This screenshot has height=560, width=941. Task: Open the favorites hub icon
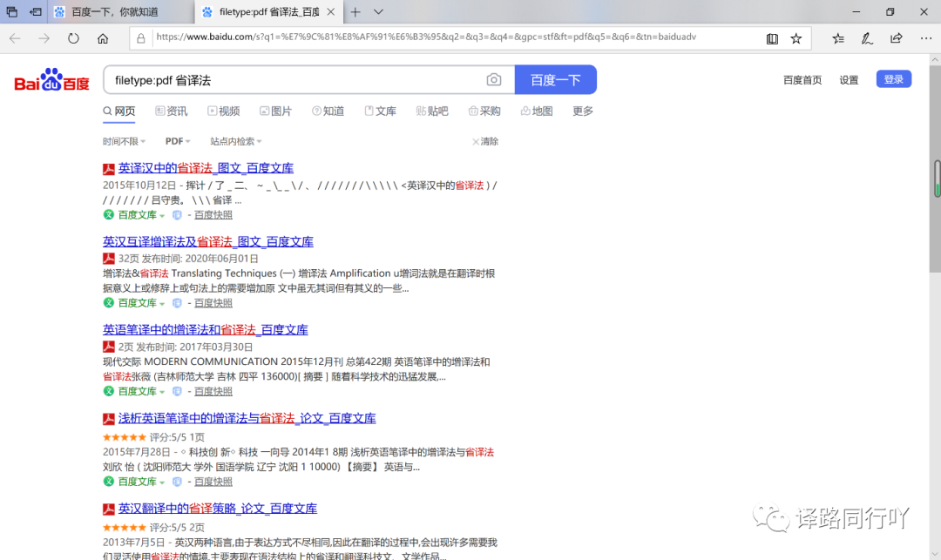(x=838, y=38)
